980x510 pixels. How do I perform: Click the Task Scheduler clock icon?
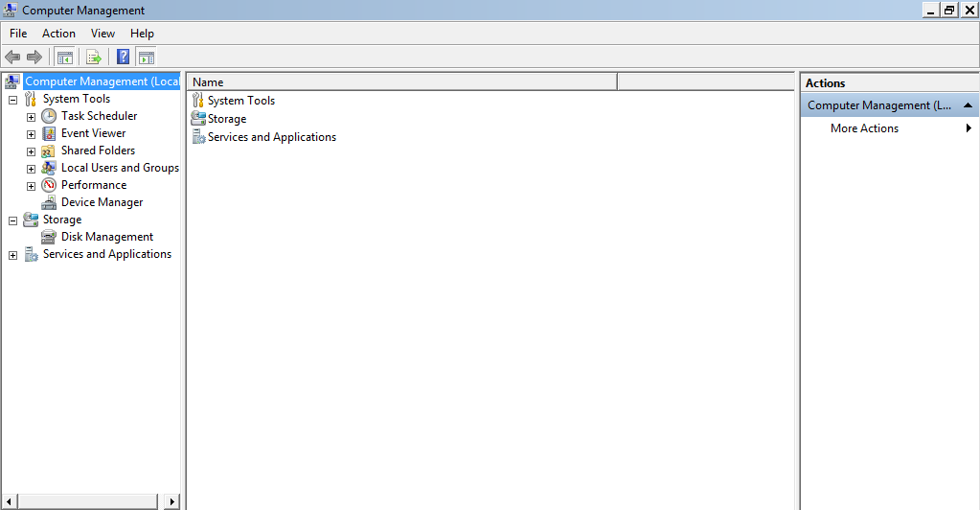[x=49, y=116]
